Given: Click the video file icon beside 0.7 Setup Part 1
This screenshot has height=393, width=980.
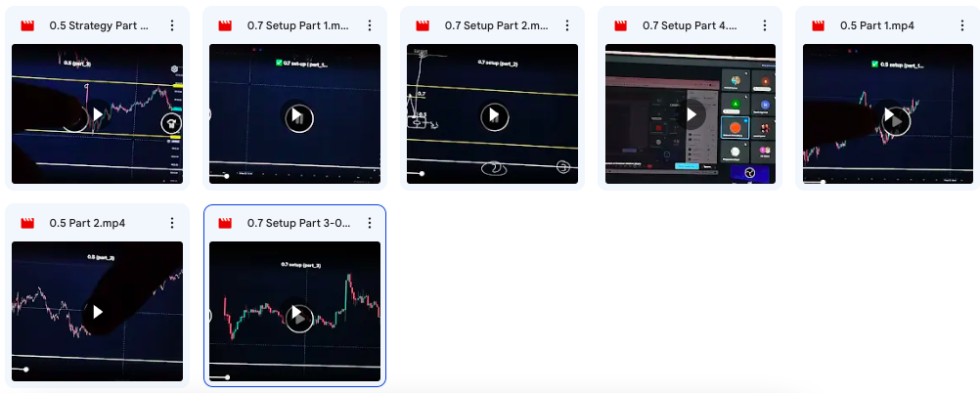Looking at the screenshot, I should (224, 25).
